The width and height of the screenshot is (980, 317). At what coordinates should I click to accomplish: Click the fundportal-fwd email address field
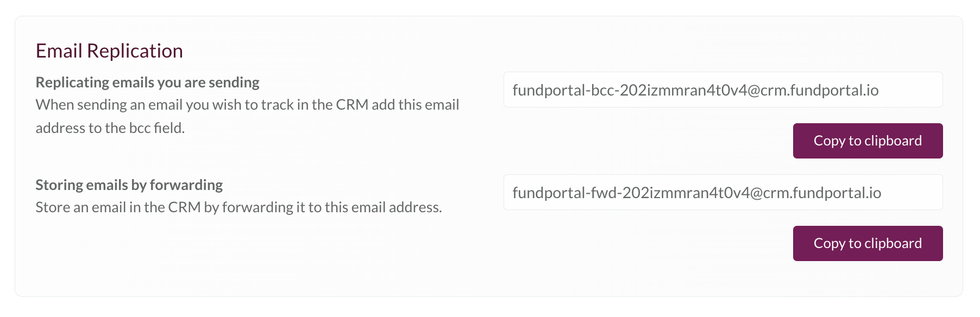click(x=723, y=192)
